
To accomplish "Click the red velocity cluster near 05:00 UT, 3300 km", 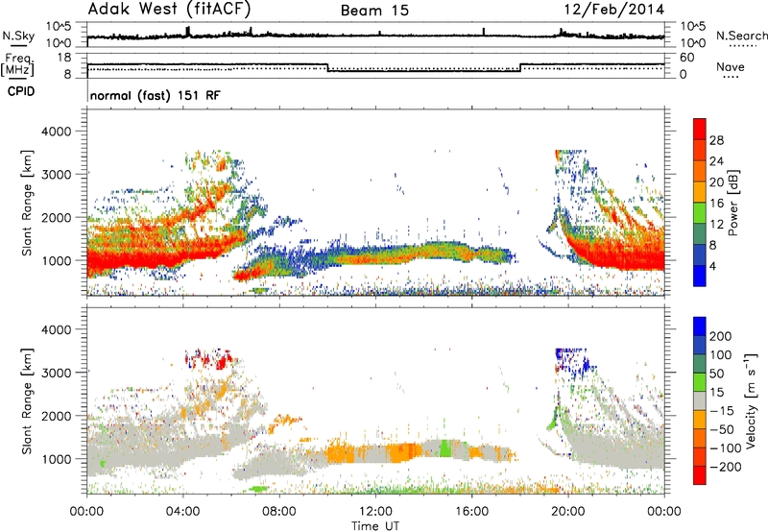I will point(209,360).
